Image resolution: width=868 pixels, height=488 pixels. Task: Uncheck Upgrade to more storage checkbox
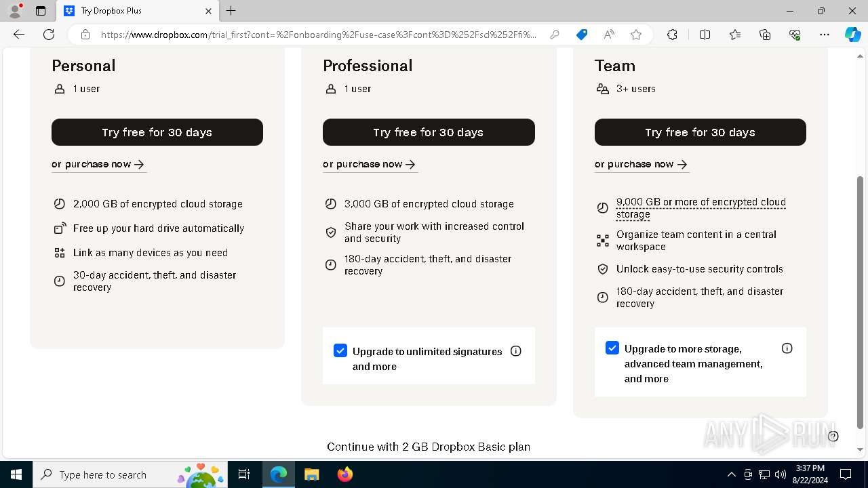[612, 348]
